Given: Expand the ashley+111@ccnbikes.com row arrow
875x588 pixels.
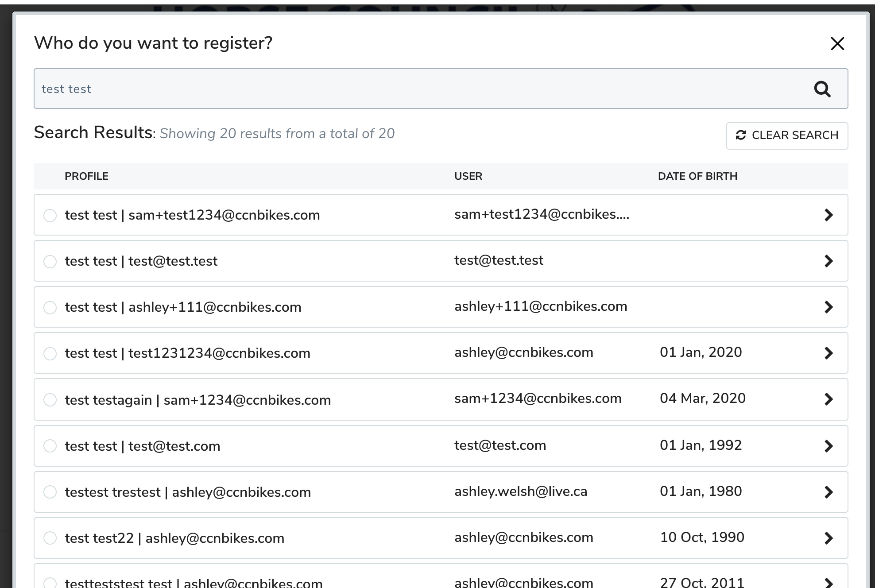Looking at the screenshot, I should point(829,307).
